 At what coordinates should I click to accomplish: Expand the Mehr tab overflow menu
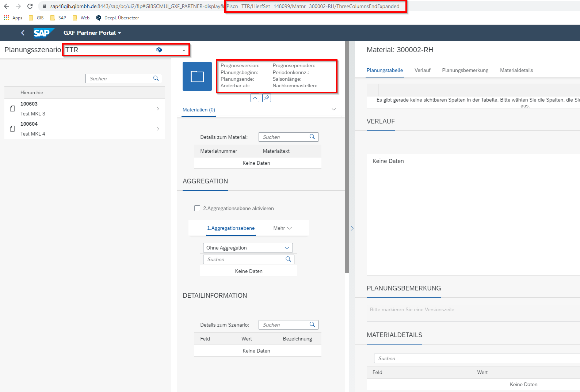(282, 228)
